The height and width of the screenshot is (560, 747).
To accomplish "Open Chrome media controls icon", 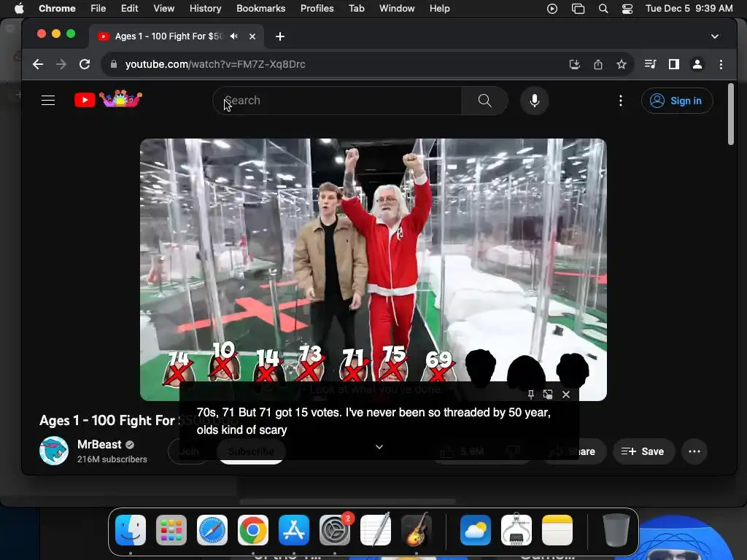I will [650, 64].
